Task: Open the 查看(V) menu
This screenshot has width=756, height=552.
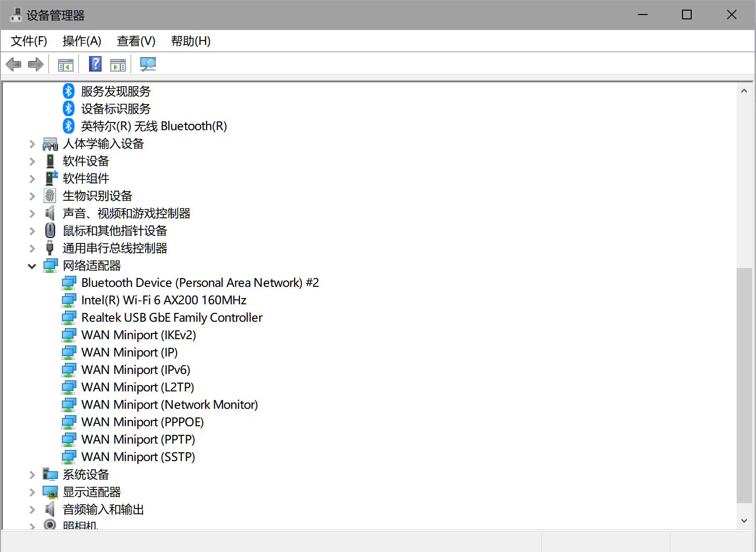Action: coord(136,41)
